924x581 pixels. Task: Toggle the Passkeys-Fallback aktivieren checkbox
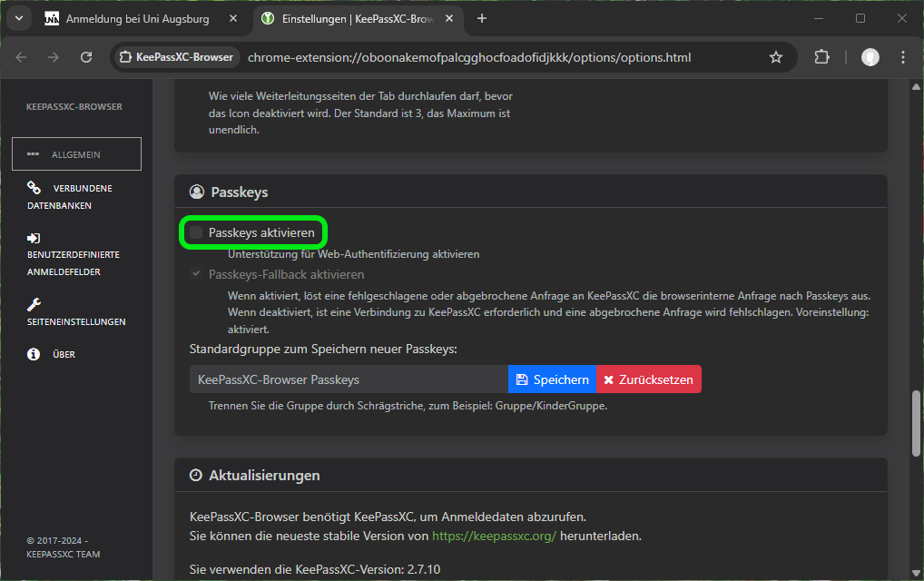196,274
